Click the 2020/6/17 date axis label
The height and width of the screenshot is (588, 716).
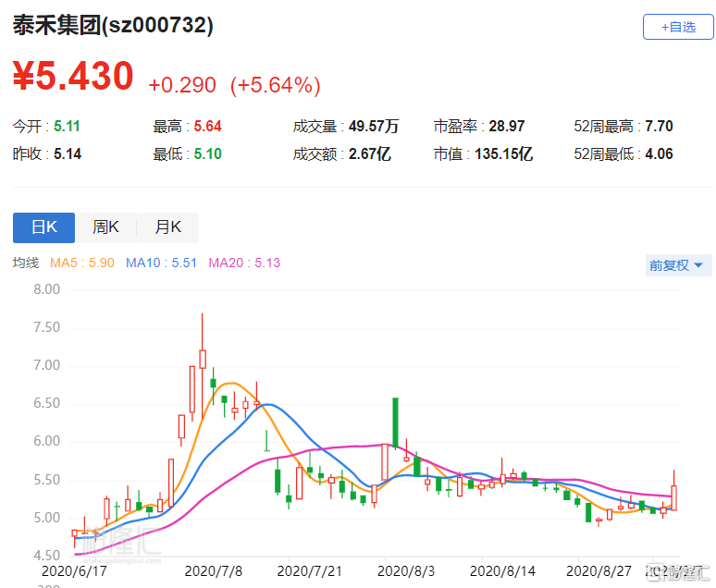pyautogui.click(x=74, y=571)
